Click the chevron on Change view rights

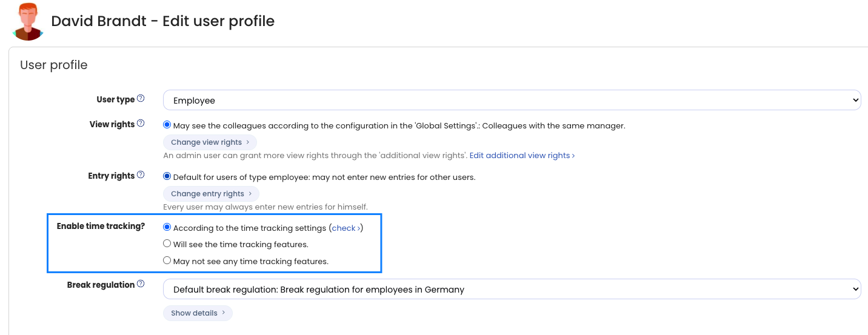coord(248,142)
